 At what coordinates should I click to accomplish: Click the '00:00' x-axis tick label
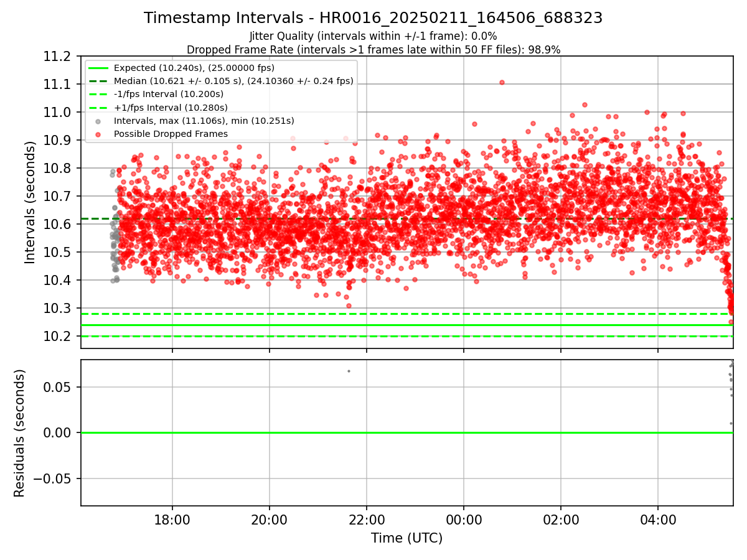464,519
